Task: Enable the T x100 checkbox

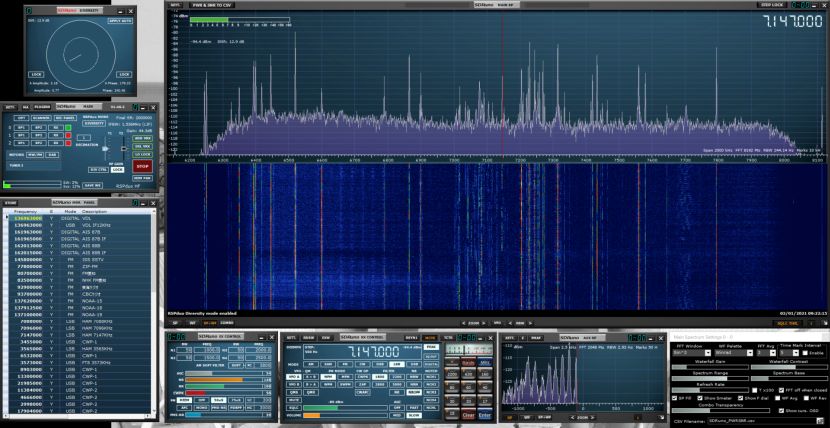Action: point(754,390)
